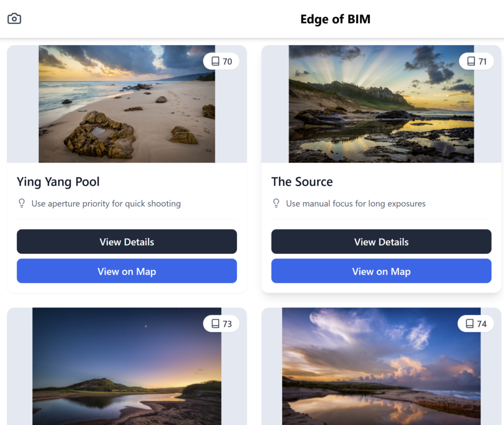
Task: Show Ying Yang Pool on the map
Action: pos(127,271)
